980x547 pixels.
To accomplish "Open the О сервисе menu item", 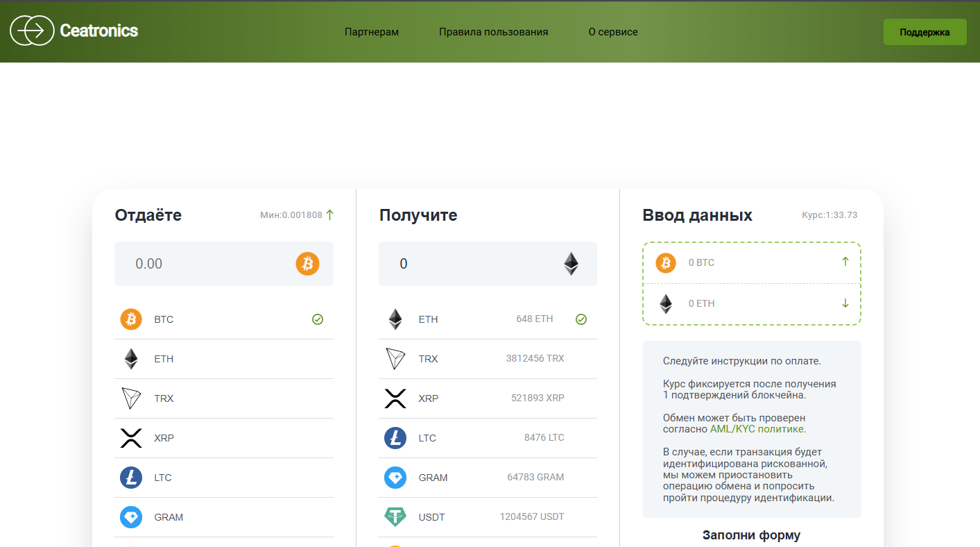I will (613, 32).
